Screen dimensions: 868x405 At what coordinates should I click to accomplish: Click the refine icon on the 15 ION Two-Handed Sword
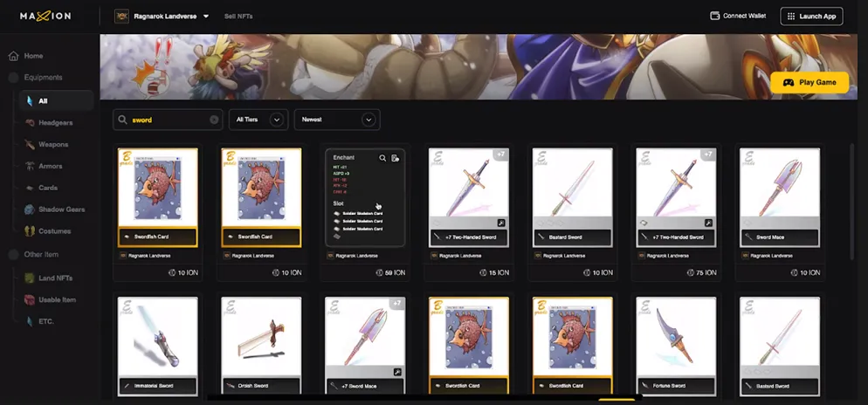pos(500,223)
